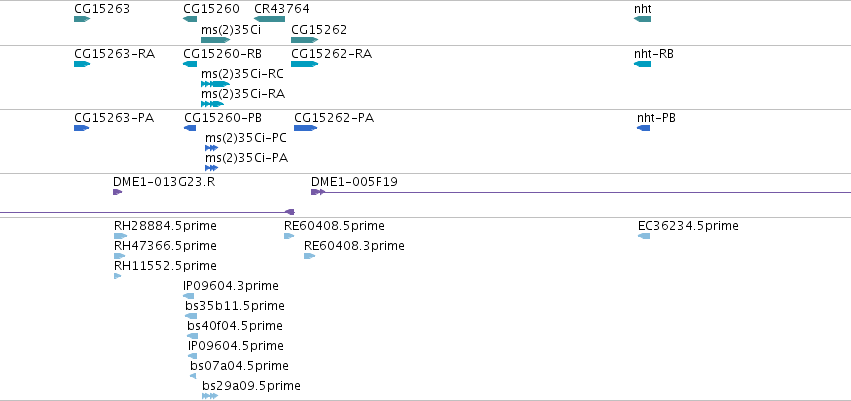Click the bs29a09.5prime EST glyph

point(210,396)
